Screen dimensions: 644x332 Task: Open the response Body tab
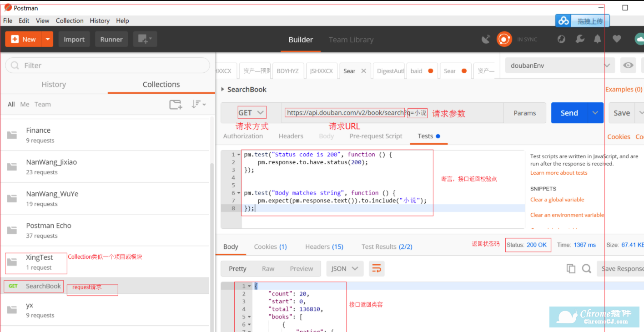pos(231,246)
